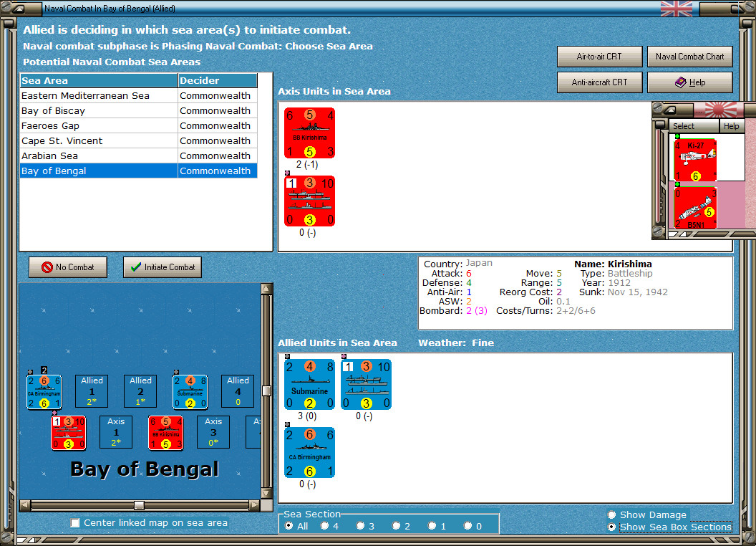756x546 pixels.
Task: Click map horizontal scrollbar right arrow
Action: (254, 505)
